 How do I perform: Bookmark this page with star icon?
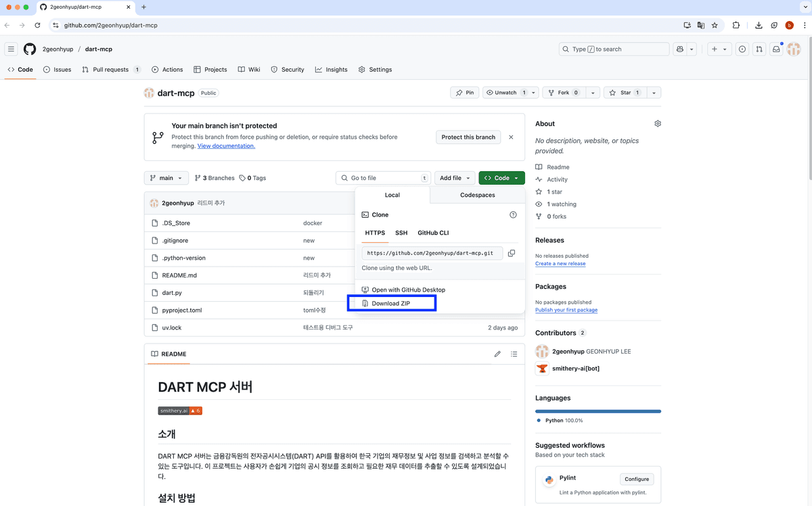coord(715,25)
